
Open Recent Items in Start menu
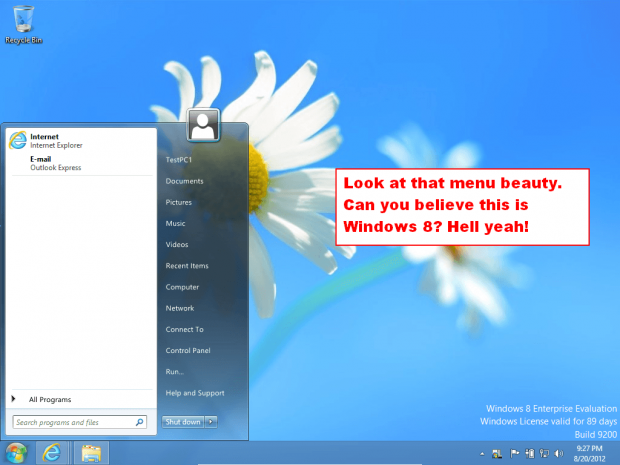tap(187, 266)
